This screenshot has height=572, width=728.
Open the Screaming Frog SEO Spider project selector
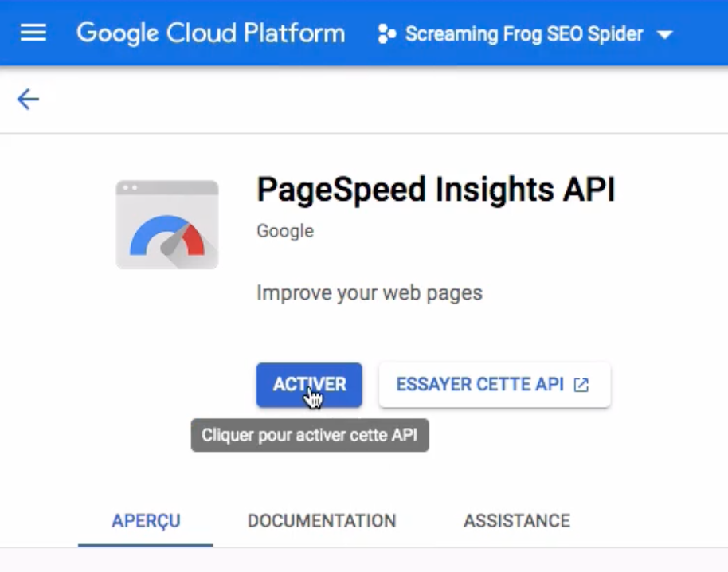tap(525, 34)
